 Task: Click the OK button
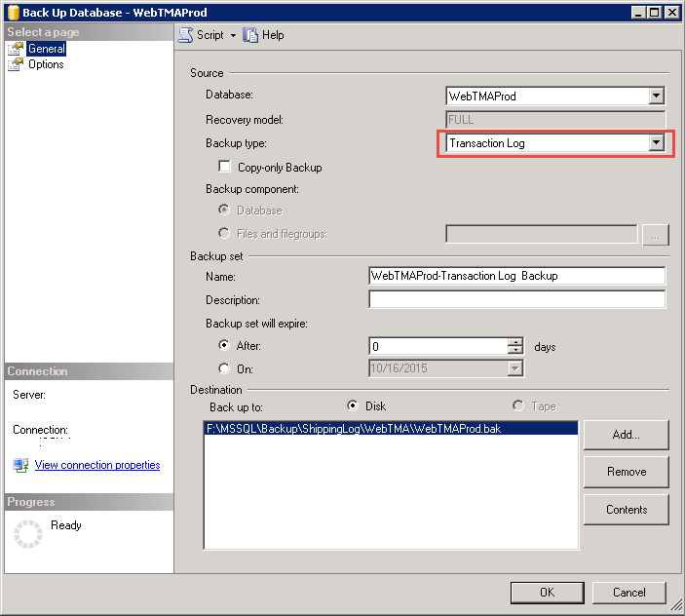[547, 593]
